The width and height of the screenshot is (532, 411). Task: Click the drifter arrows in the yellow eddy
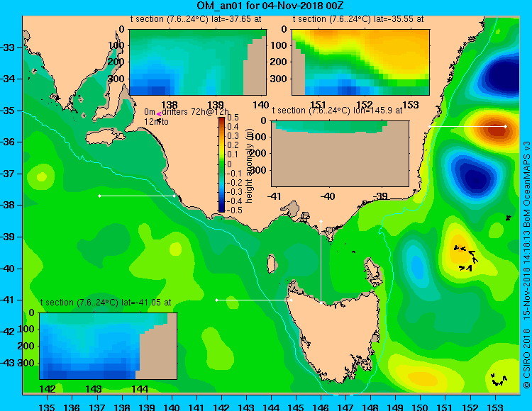click(467, 258)
